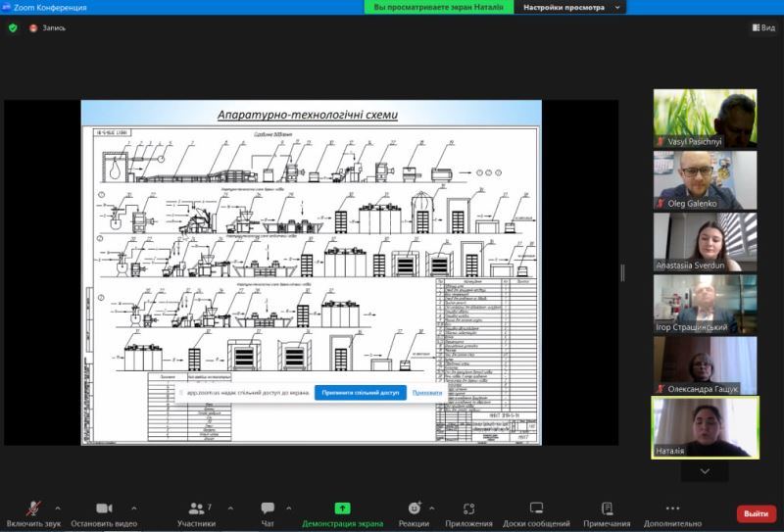Click the Приховати link in sharing bar
This screenshot has width=784, height=532.
click(x=426, y=392)
